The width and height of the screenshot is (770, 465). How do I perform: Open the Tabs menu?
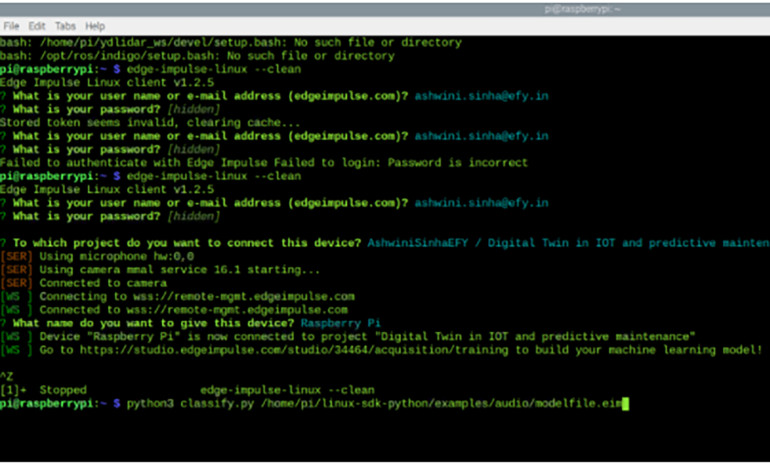click(65, 26)
